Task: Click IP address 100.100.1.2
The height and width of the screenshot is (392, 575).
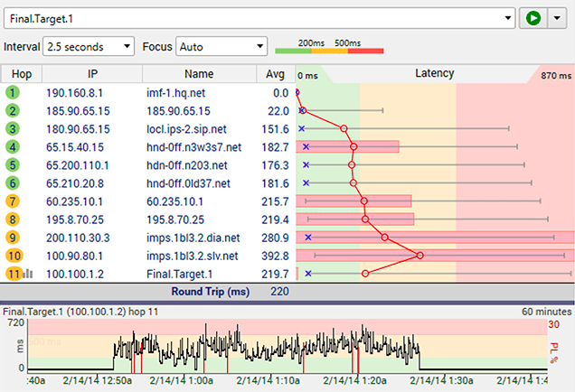Action: pyautogui.click(x=75, y=274)
